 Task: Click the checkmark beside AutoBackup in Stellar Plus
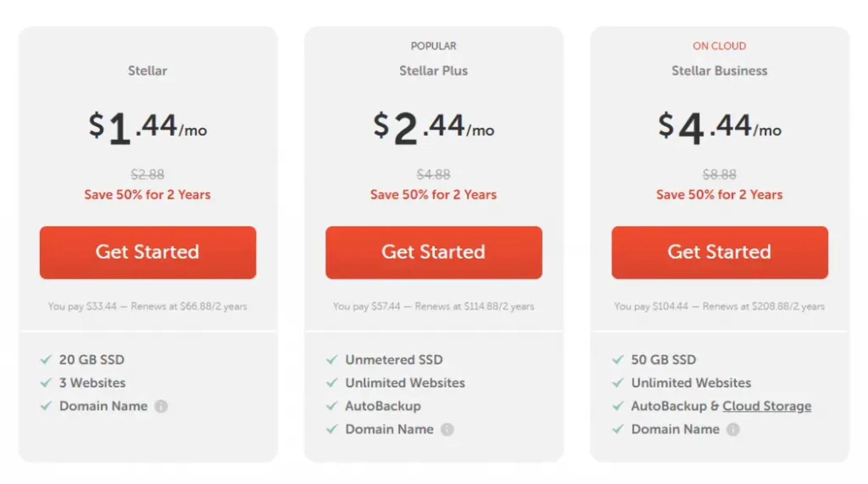pos(332,406)
